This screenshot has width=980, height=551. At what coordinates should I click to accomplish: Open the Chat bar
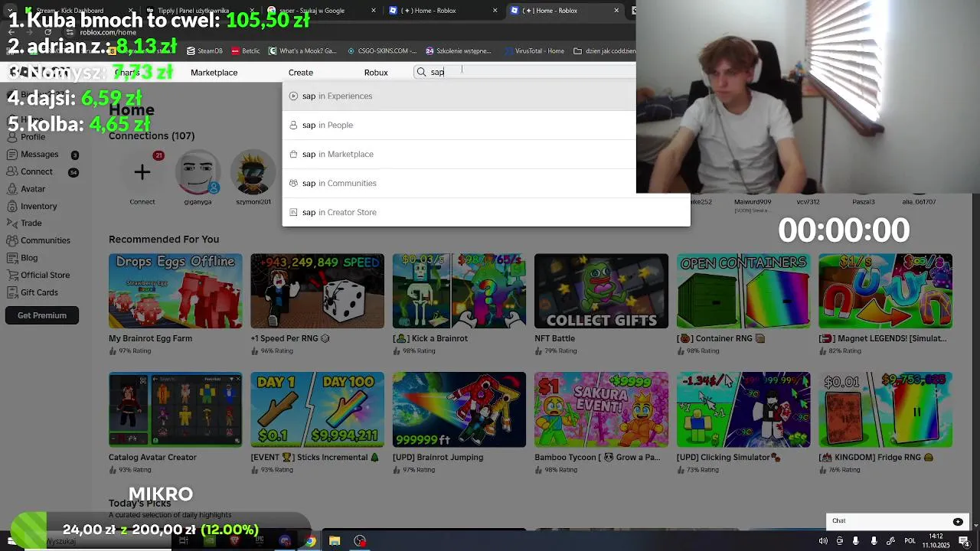899,521
